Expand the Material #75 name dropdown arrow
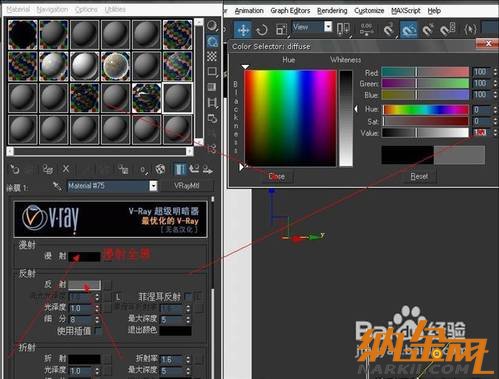 tap(153, 186)
